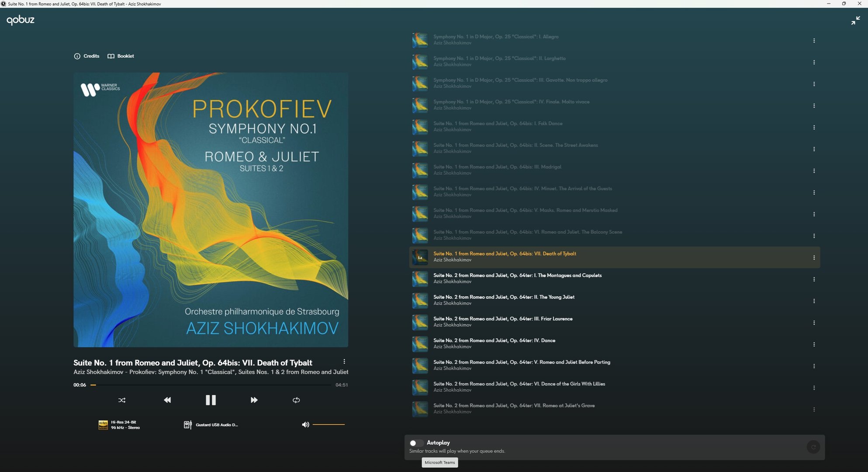Open the album Booklet

(x=121, y=56)
